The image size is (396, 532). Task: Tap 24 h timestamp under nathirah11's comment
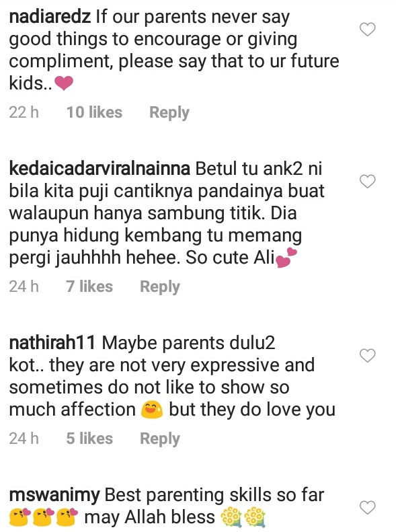(x=24, y=439)
